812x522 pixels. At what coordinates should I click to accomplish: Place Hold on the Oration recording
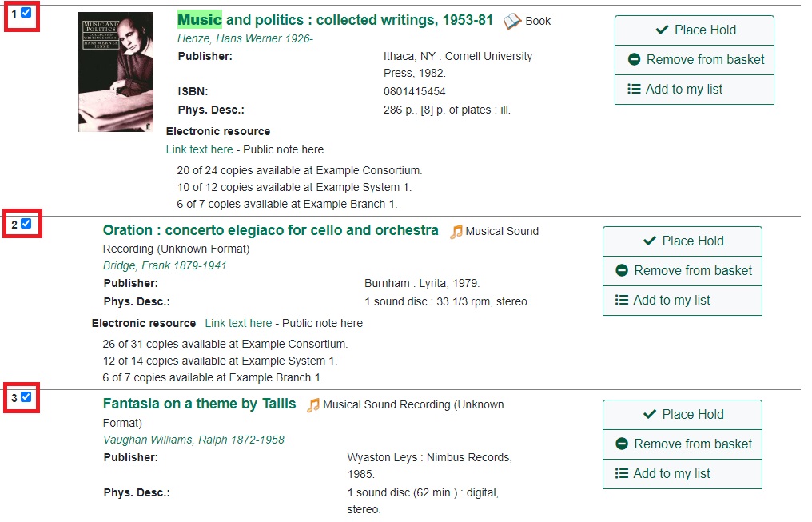[x=682, y=241]
